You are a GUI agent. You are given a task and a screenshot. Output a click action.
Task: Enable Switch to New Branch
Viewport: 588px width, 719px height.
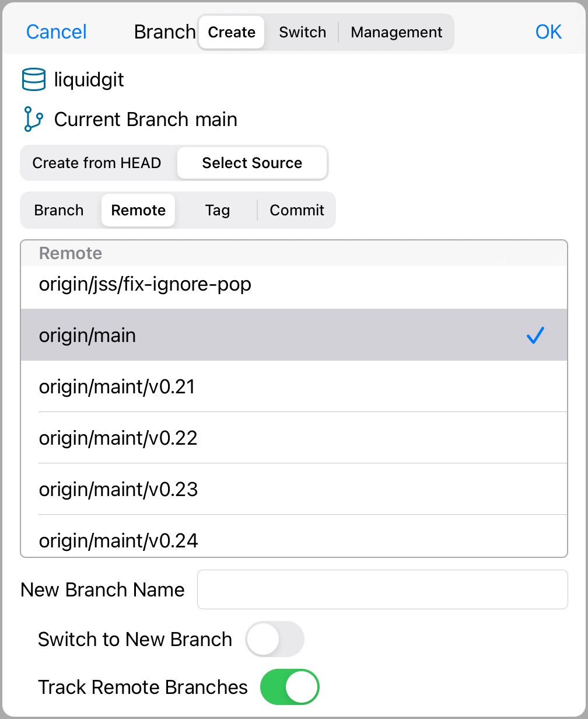[x=275, y=639]
